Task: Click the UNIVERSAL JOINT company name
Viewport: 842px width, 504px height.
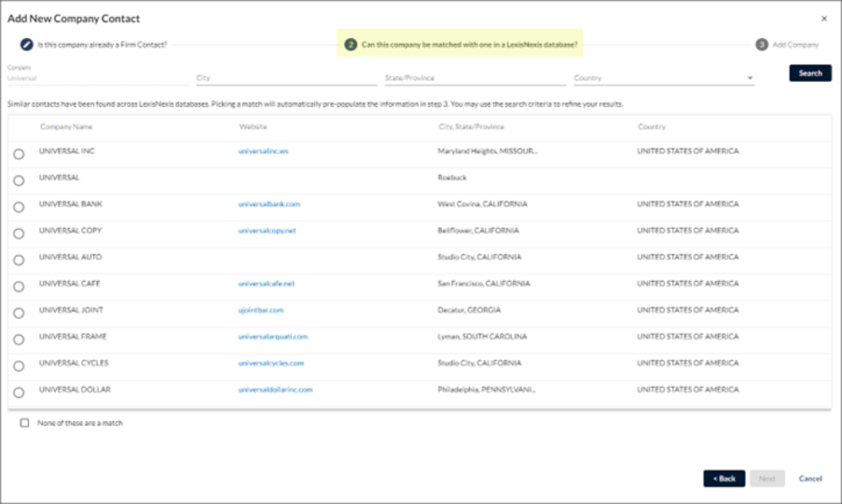Action: (71, 310)
